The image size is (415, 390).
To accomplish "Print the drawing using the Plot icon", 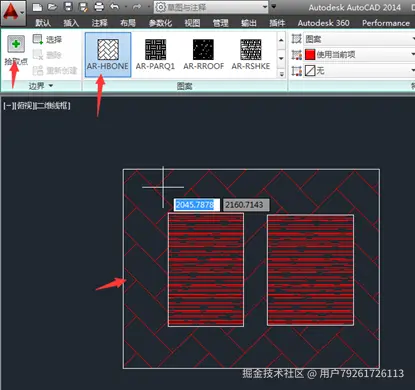I will [x=99, y=7].
